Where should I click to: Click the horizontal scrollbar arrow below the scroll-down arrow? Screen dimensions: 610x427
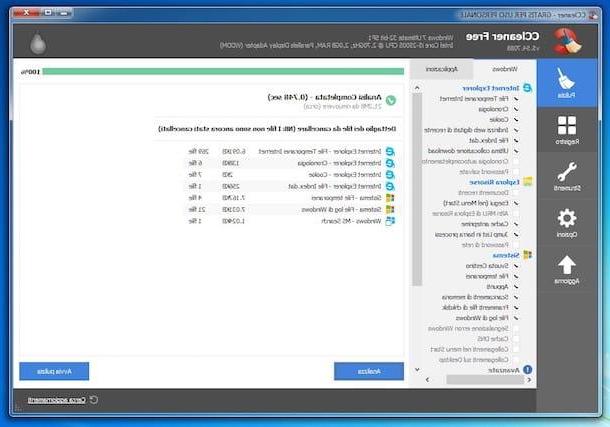click(427, 380)
